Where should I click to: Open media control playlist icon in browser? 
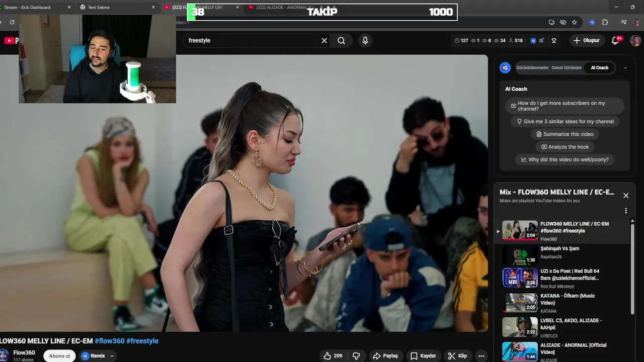[x=624, y=22]
